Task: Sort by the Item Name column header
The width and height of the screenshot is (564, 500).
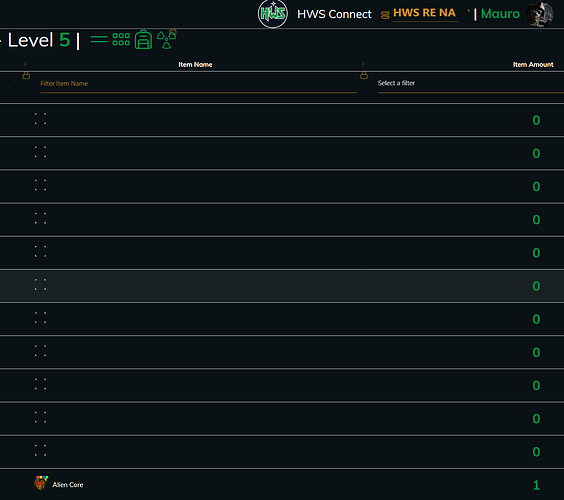Action: [x=195, y=65]
